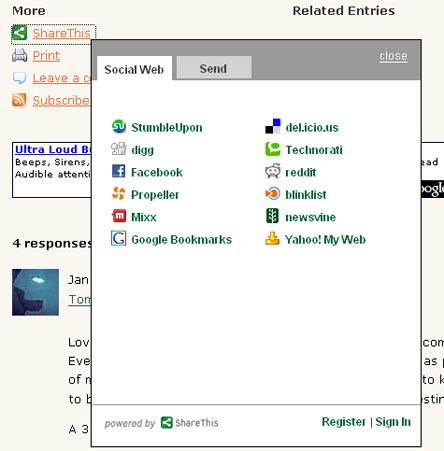Click the Facebook icon
The width and height of the screenshot is (444, 451).
coord(118,171)
